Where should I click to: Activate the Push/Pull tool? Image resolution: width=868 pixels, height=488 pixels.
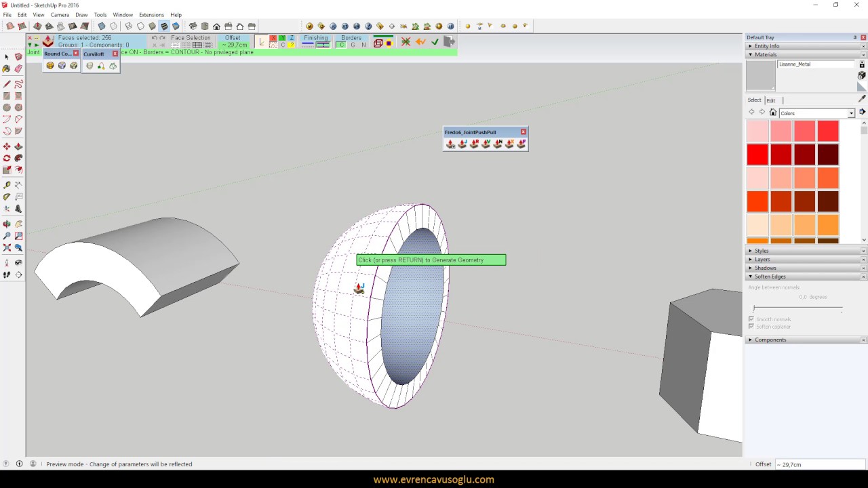(18, 146)
